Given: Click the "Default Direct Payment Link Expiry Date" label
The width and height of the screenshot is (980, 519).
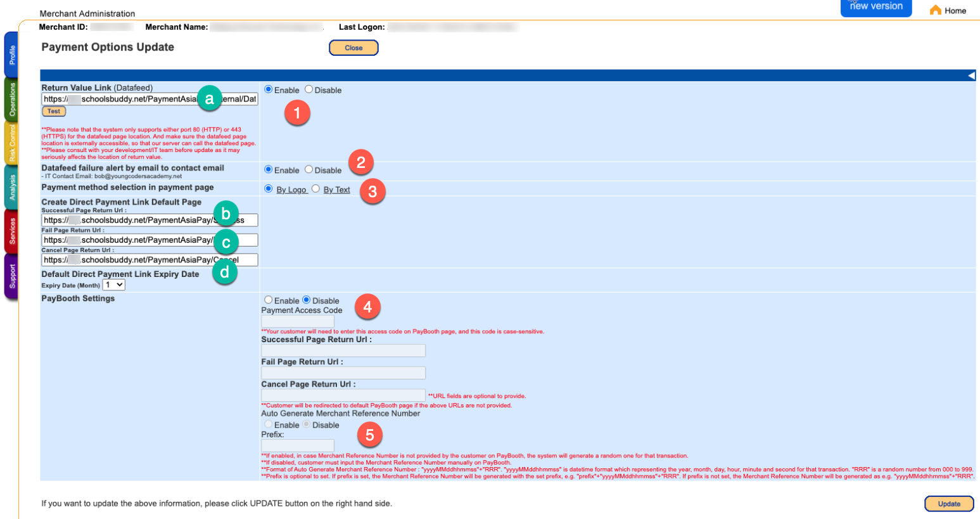Looking at the screenshot, I should tap(120, 274).
